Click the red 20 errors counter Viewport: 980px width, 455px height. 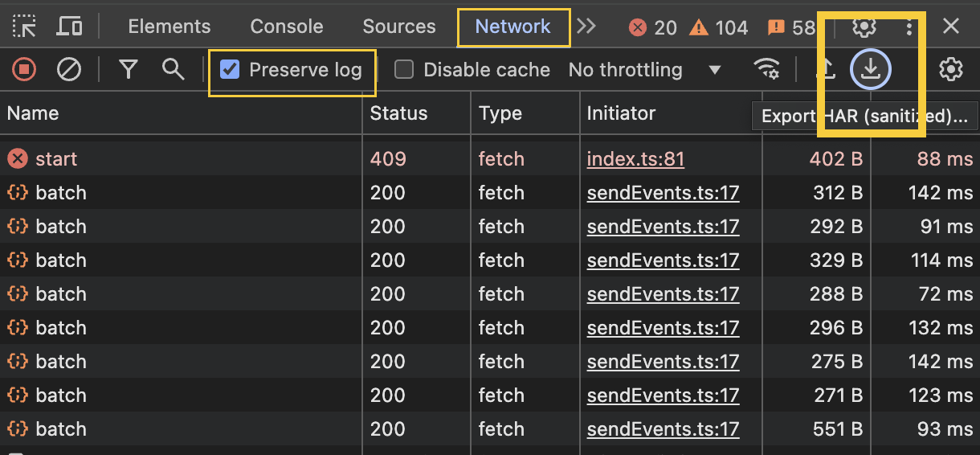coord(653,27)
